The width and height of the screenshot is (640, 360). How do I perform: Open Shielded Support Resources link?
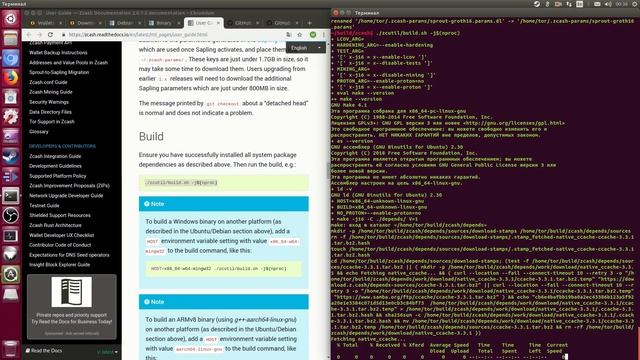click(x=60, y=216)
